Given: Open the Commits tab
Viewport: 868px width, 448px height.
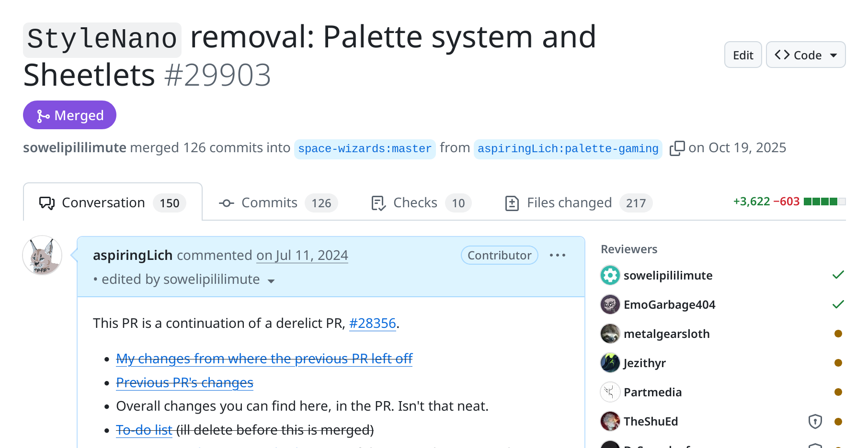Looking at the screenshot, I should pos(278,203).
